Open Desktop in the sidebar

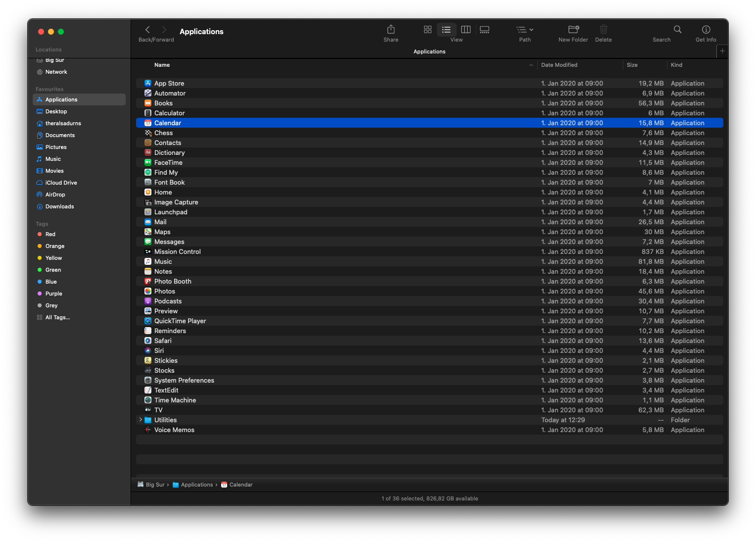(79, 111)
